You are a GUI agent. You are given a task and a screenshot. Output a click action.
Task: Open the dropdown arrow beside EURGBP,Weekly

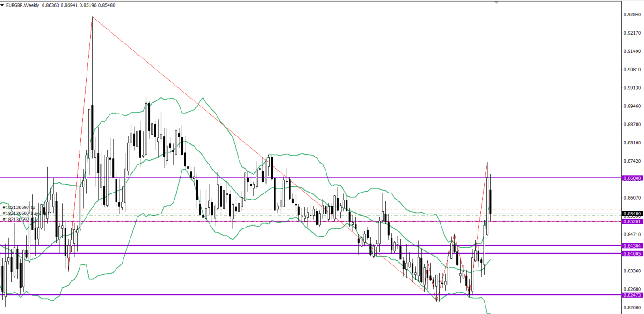pyautogui.click(x=3, y=5)
